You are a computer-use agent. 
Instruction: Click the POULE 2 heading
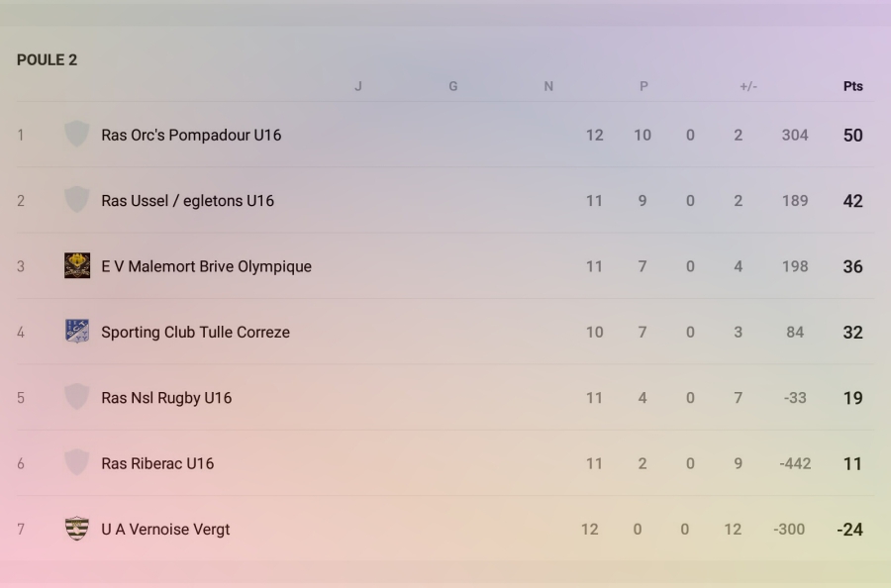click(x=47, y=60)
